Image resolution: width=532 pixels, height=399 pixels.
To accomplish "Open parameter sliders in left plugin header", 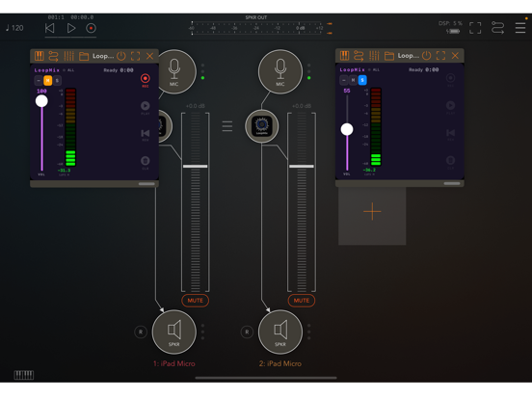I will [x=68, y=56].
